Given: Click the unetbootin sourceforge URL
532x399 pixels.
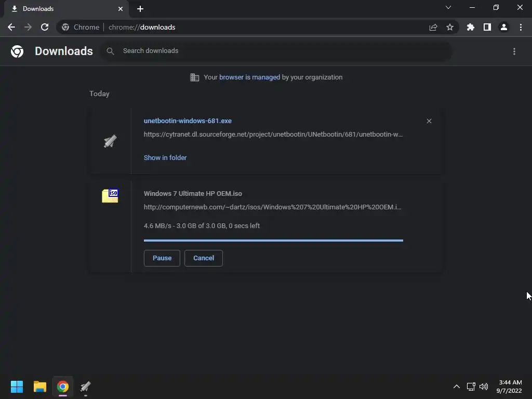Looking at the screenshot, I should click(x=273, y=135).
